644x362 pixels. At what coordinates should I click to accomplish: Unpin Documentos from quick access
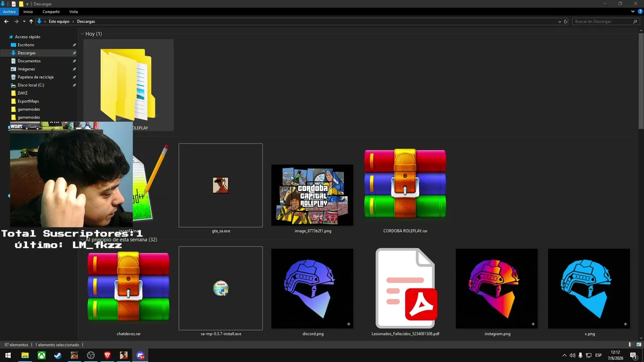[74, 61]
